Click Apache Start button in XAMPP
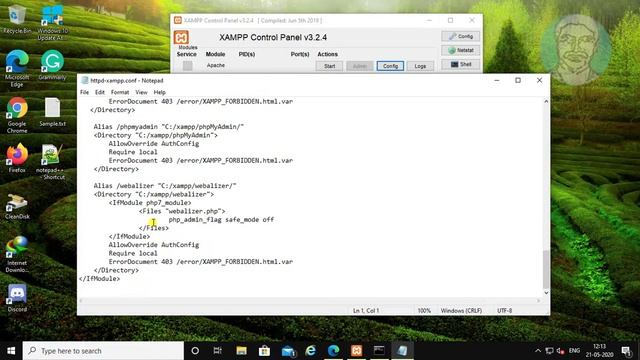 click(329, 66)
